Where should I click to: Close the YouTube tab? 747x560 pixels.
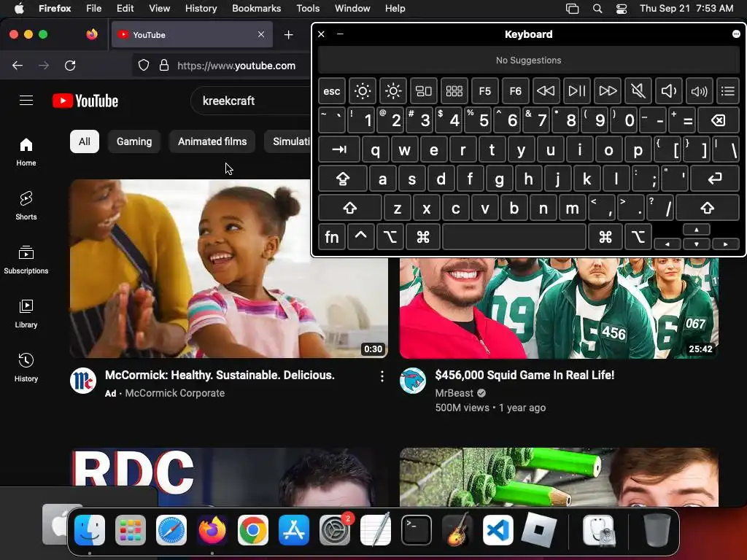click(x=261, y=34)
